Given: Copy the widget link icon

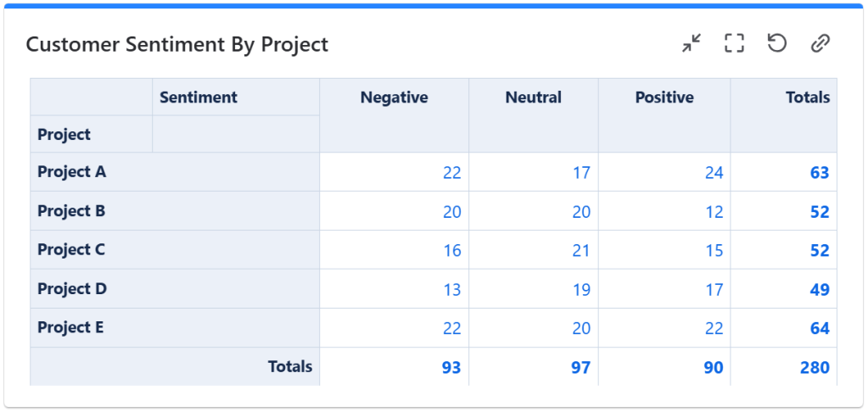Looking at the screenshot, I should coord(820,43).
